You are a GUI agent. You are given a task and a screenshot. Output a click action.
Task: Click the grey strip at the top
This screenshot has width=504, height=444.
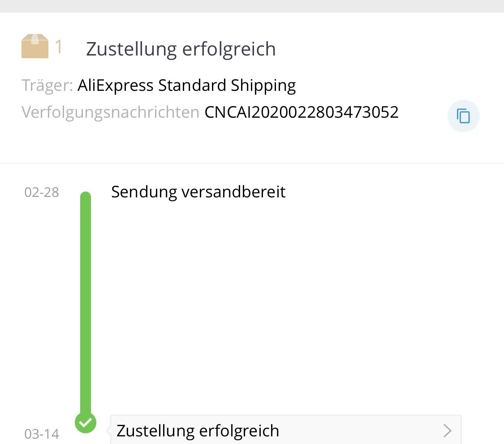(252, 6)
